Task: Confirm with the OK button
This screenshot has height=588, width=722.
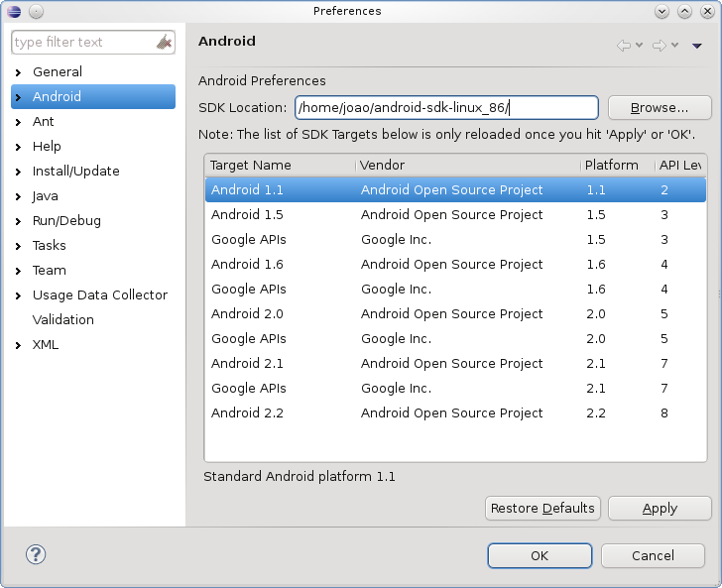Action: (x=539, y=555)
